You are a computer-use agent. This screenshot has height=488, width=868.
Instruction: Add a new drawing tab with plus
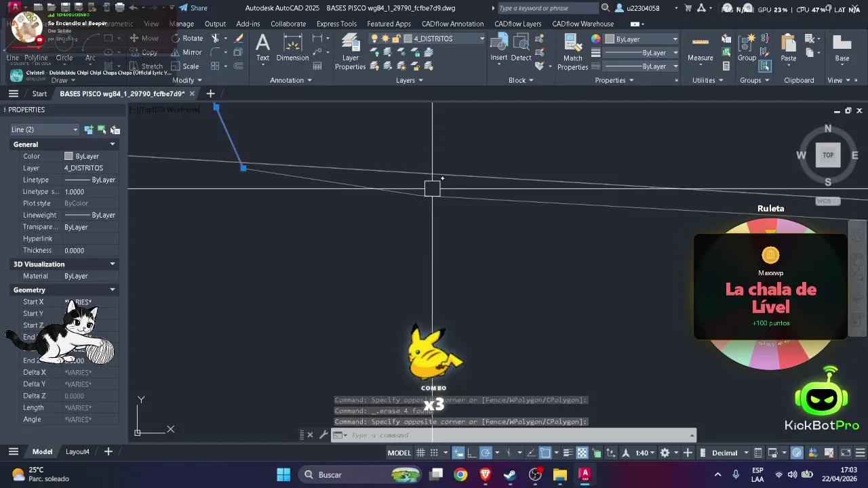210,94
